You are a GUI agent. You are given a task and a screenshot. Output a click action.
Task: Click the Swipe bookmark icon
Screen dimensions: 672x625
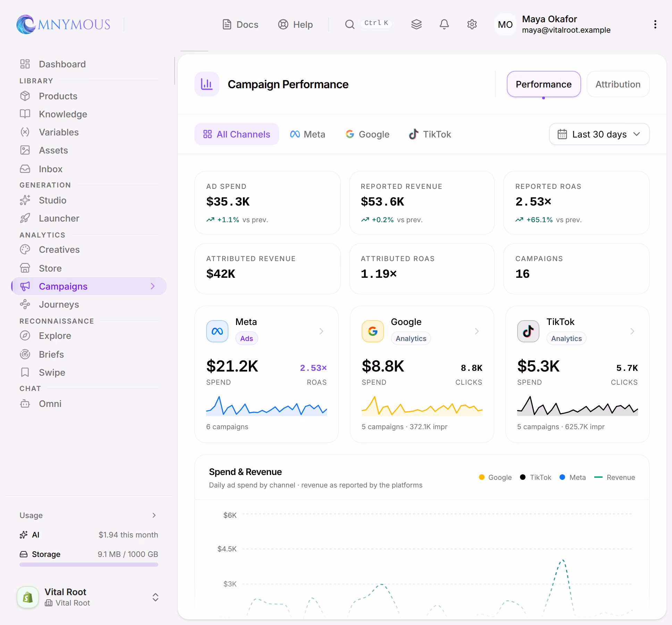(x=25, y=372)
